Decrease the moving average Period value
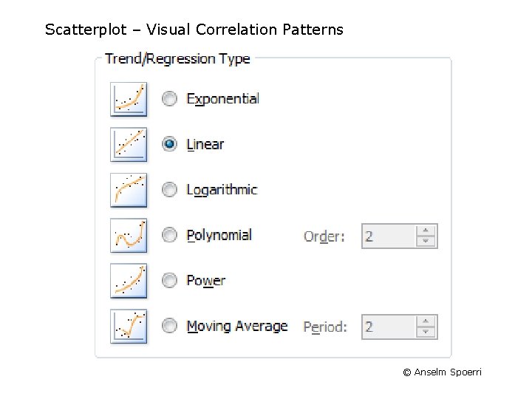This screenshot has height=399, width=532. click(426, 332)
